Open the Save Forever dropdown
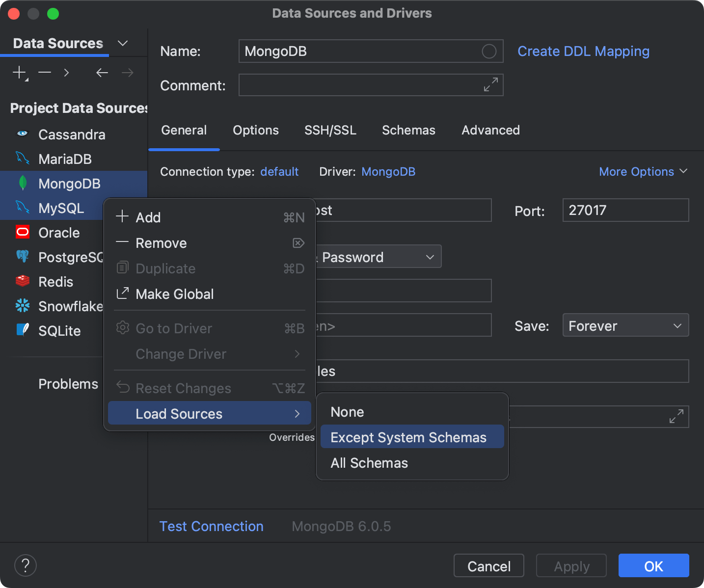 coord(625,325)
